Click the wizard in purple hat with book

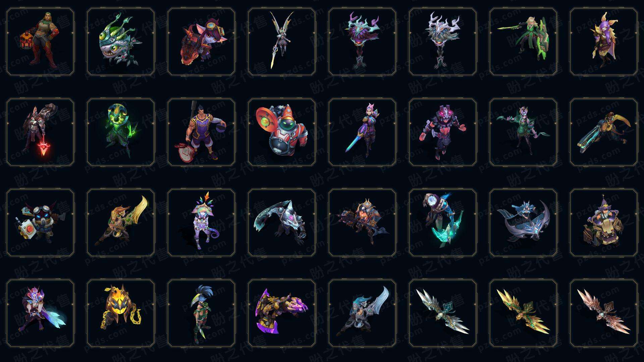604,223
